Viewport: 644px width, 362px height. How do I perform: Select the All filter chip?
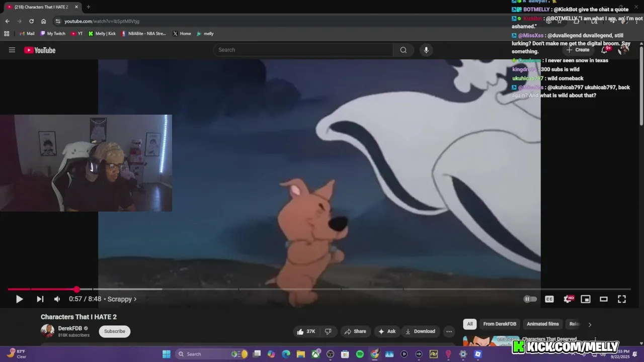coord(470,324)
